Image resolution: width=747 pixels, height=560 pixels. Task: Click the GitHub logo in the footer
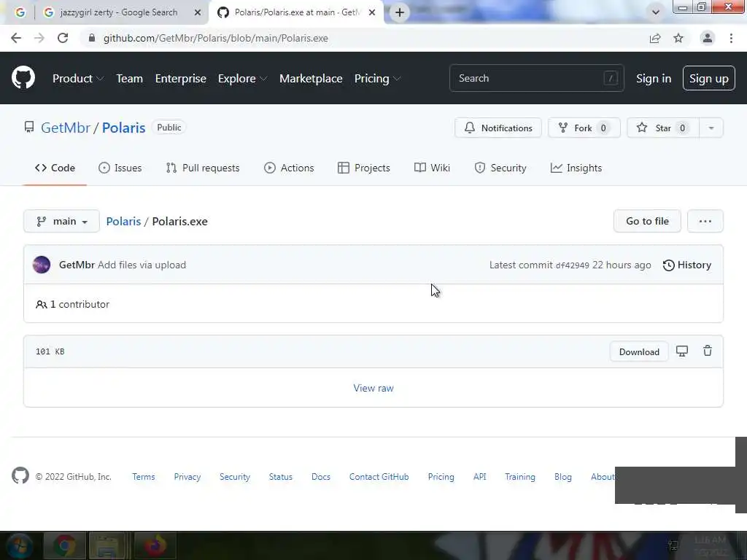(x=20, y=475)
